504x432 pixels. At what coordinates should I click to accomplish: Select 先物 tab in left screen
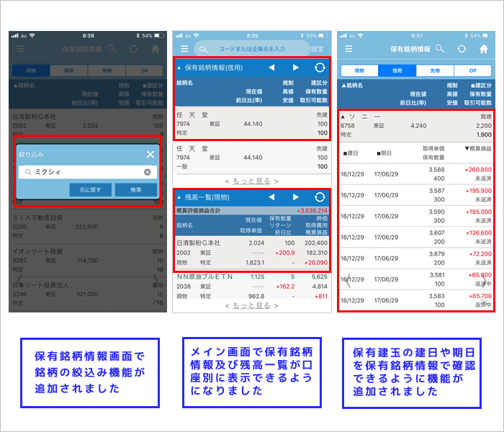coord(107,71)
